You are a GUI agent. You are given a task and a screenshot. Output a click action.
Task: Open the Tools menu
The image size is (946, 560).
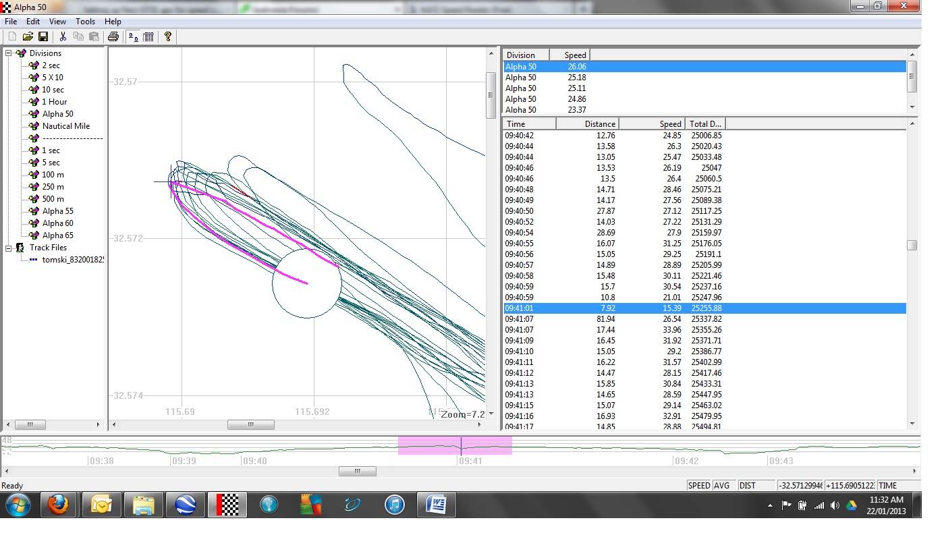coord(85,22)
